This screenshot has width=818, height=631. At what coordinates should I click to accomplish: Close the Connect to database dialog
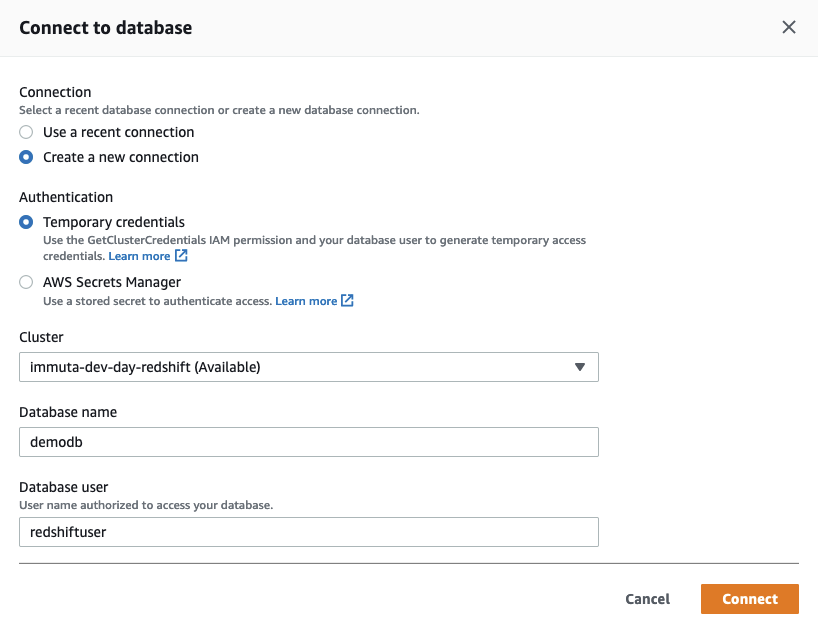(788, 27)
